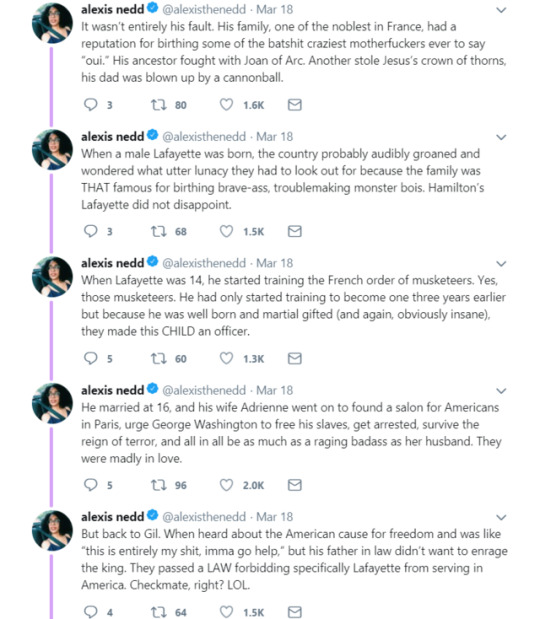The width and height of the screenshot is (540, 619).
Task: Open the avatar next to the 'back to Gil' tweet
Action: coord(52,530)
